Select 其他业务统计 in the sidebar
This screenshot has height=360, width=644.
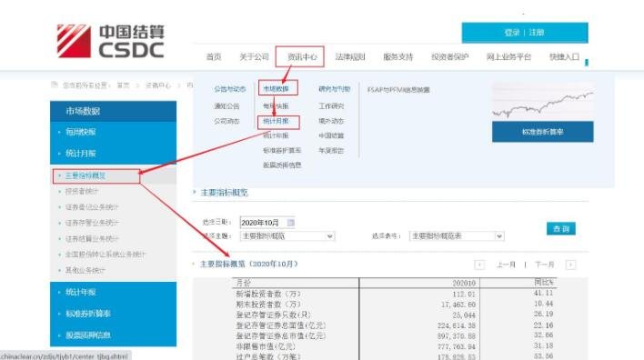[86, 270]
